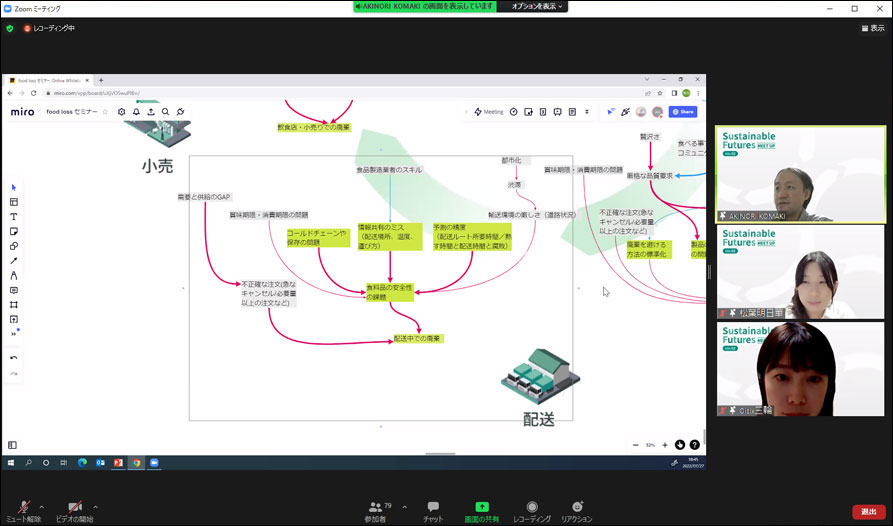Open Miro board settings gear
893x526 pixels.
(121, 112)
